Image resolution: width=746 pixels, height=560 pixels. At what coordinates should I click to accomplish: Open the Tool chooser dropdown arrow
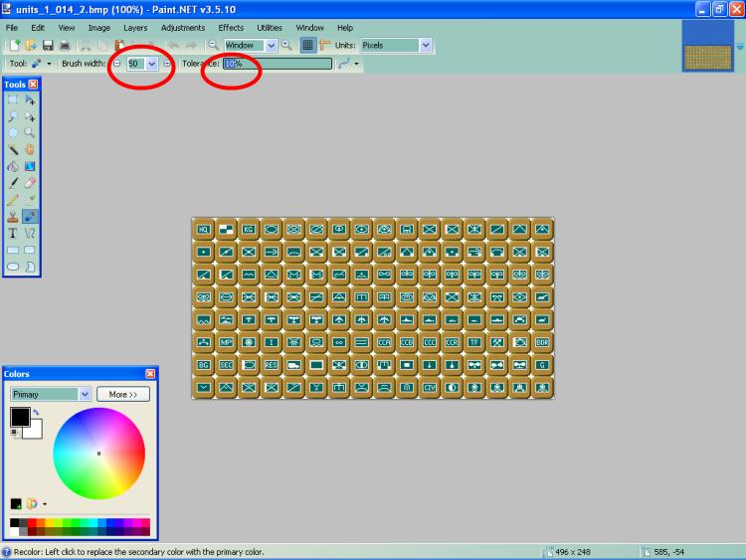click(49, 64)
